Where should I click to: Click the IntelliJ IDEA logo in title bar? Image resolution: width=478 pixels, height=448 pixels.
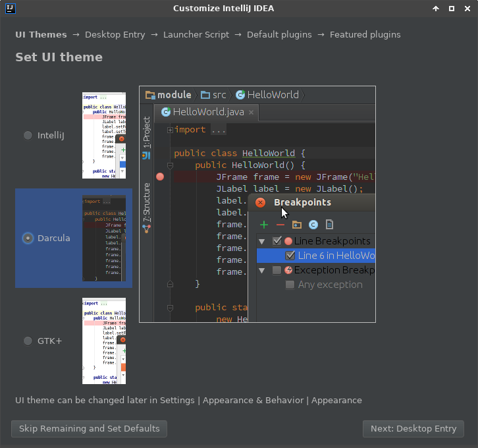point(10,9)
